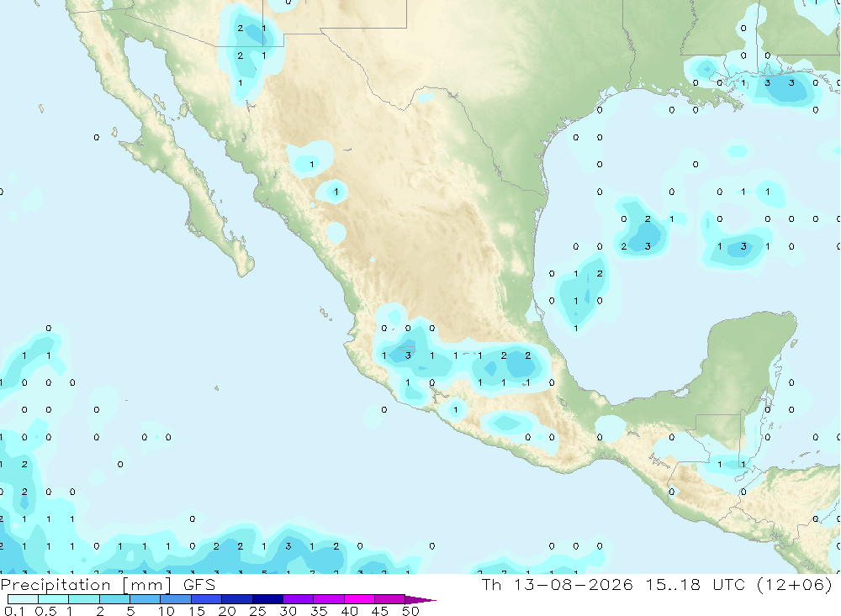Click the 'GFS' model label
The width and height of the screenshot is (841, 616).
pos(199,585)
